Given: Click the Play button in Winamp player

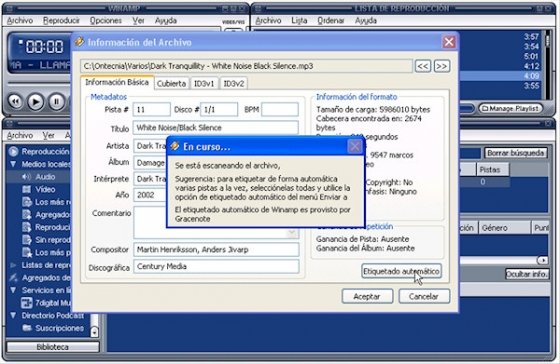Looking at the screenshot, I should click(x=35, y=102).
